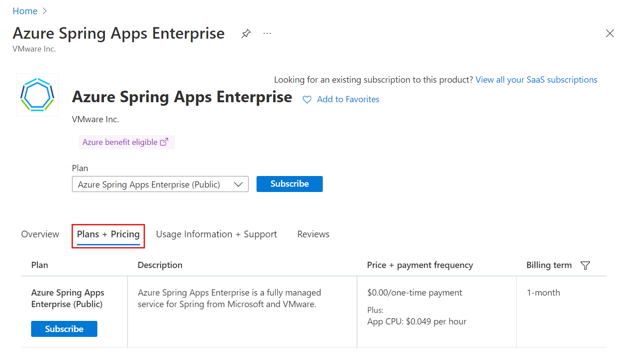
Task: Open the more options ellipsis menu
Action: [x=267, y=33]
